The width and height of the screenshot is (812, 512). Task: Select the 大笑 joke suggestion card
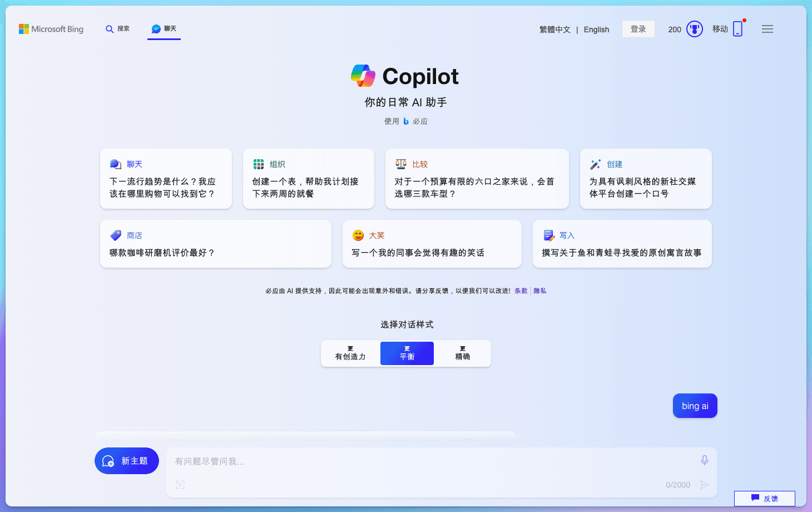[432, 244]
